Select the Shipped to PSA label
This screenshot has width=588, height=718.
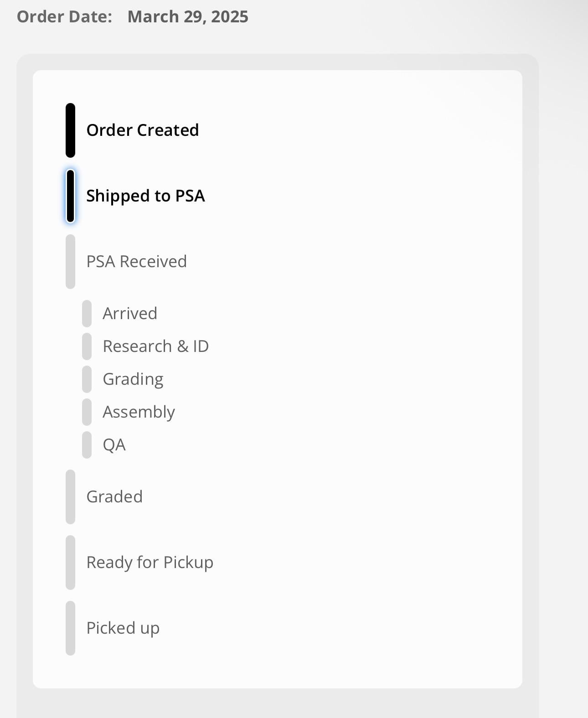click(146, 196)
